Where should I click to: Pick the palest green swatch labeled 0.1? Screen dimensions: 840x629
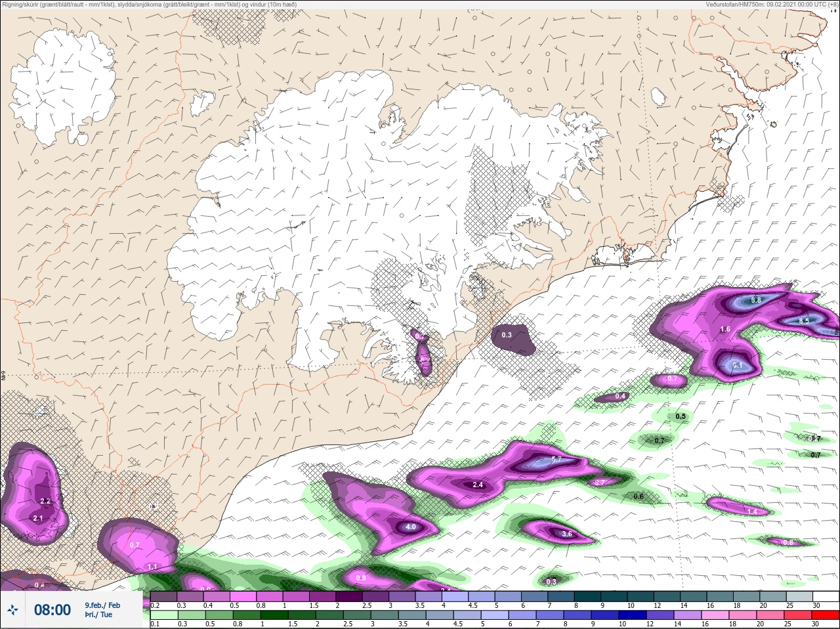[x=164, y=615]
